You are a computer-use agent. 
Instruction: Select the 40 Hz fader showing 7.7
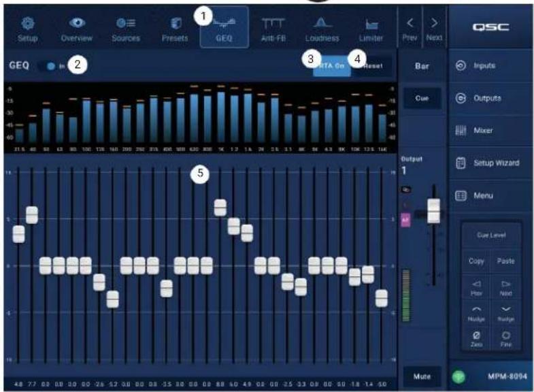32,215
